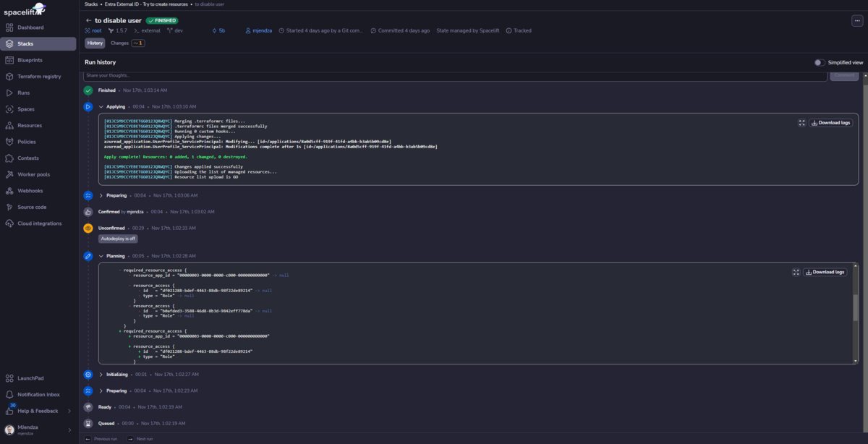Expand the Initializing phase section
868x444 pixels.
101,375
